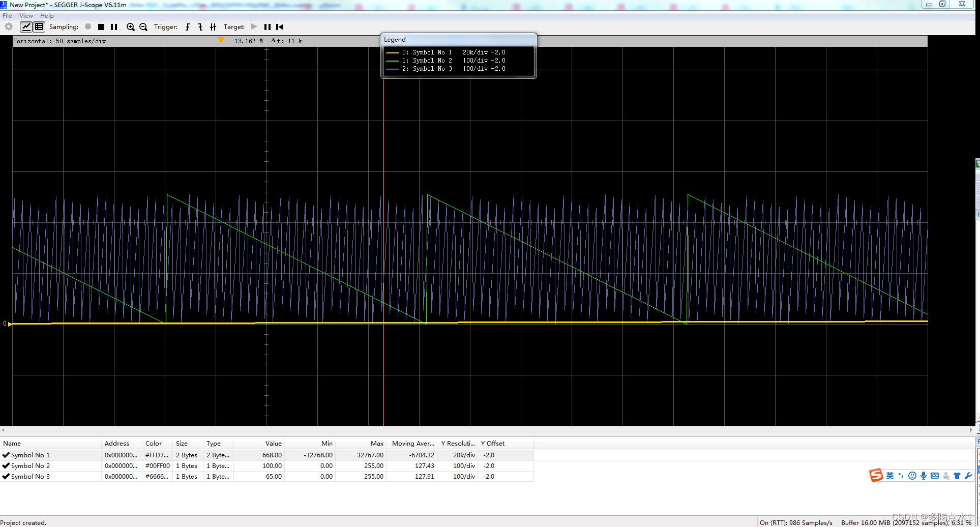Click the sampling rate status 986 Samples/s

point(796,522)
